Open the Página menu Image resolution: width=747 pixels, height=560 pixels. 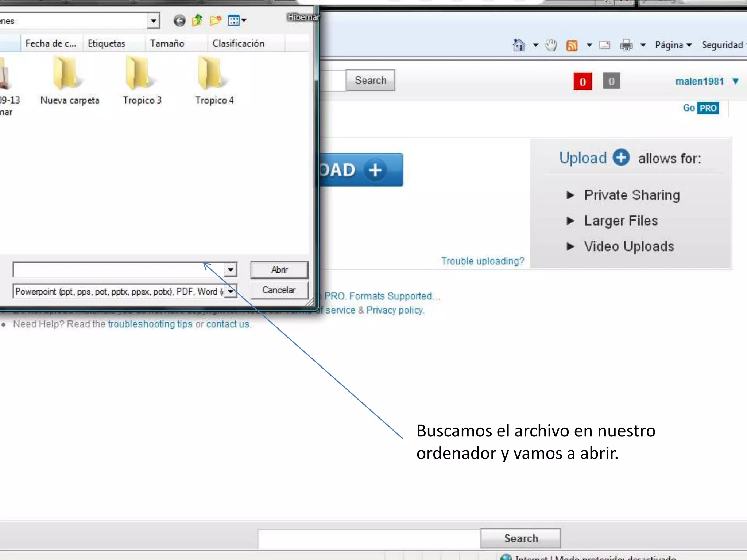point(673,45)
